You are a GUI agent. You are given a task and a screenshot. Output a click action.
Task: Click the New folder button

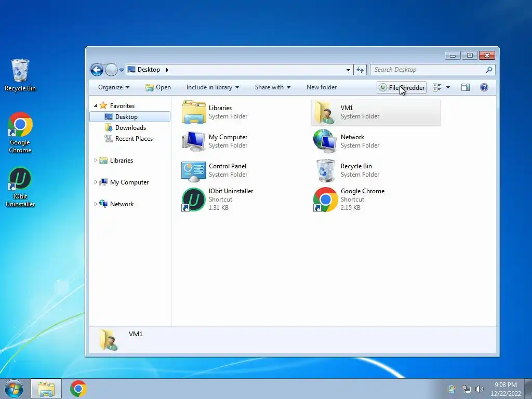(x=322, y=87)
